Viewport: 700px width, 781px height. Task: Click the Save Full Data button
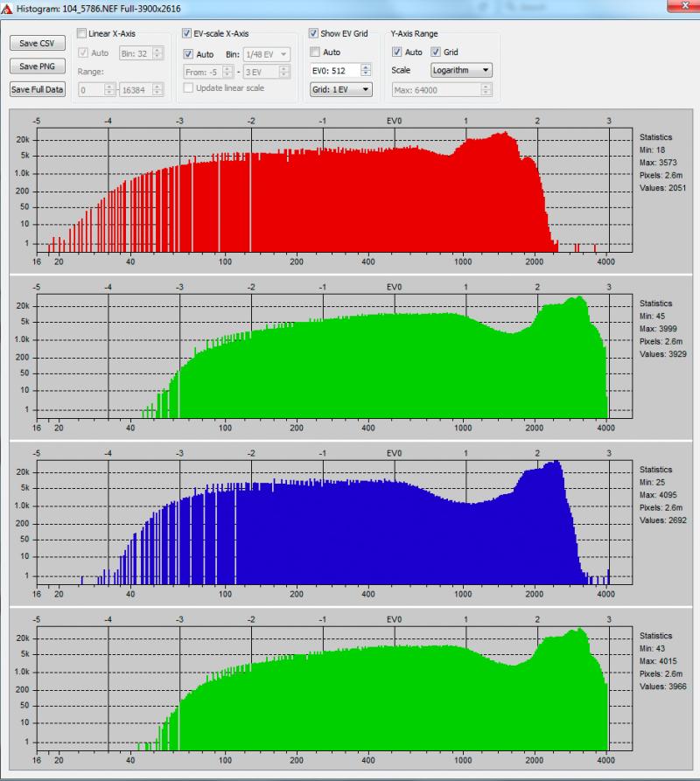click(x=37, y=90)
